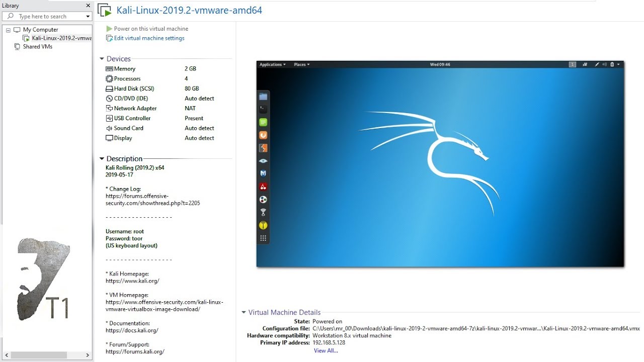Click 'Workstation 8.x virtual machine' text

352,336
